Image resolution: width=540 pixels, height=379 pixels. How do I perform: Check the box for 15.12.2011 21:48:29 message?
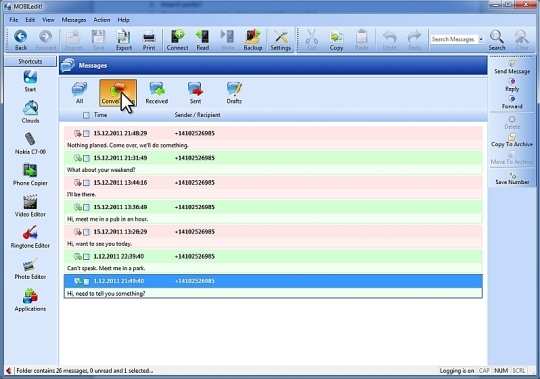coord(86,134)
